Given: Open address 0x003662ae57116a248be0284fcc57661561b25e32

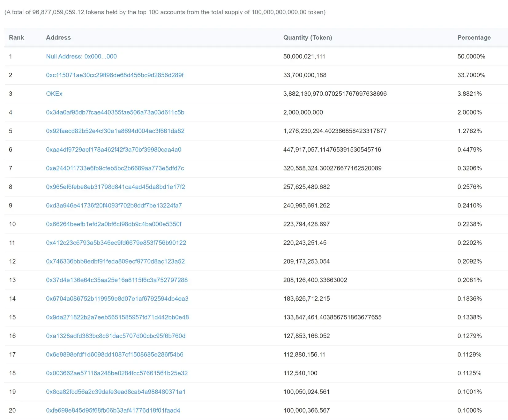Looking at the screenshot, I should coord(117,373).
